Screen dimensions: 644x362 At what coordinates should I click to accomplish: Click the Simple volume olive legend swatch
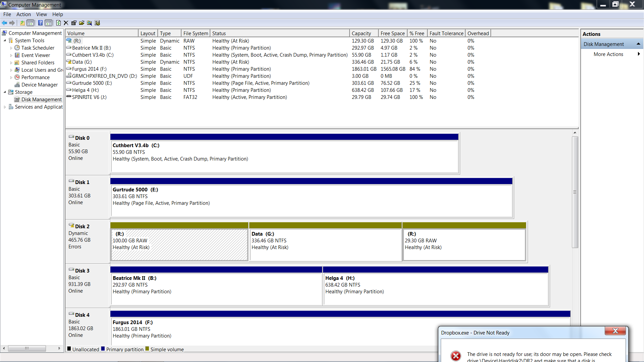pyautogui.click(x=147, y=349)
